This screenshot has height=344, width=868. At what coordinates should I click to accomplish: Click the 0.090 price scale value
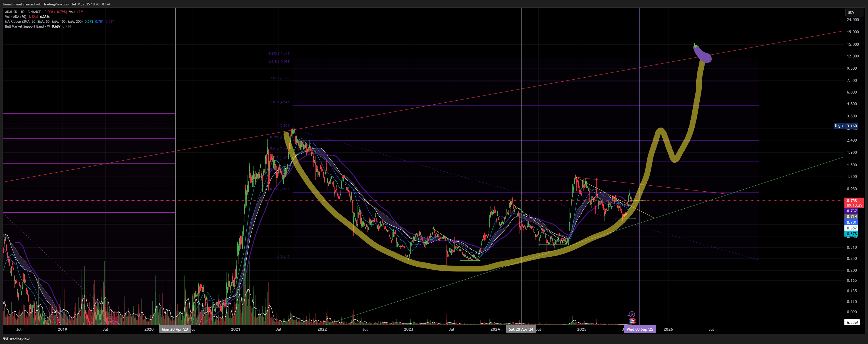coord(852,312)
